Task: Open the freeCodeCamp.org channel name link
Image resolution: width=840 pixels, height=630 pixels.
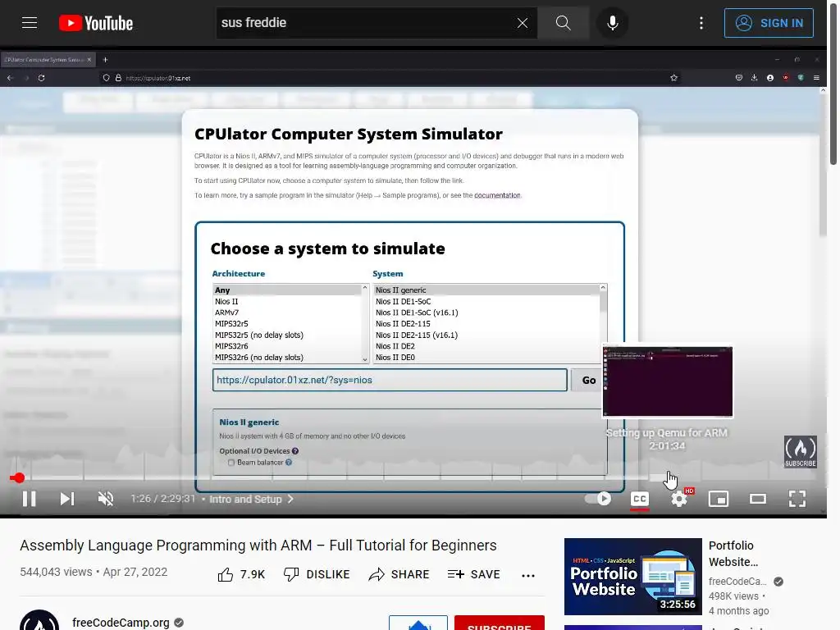Action: (x=121, y=623)
